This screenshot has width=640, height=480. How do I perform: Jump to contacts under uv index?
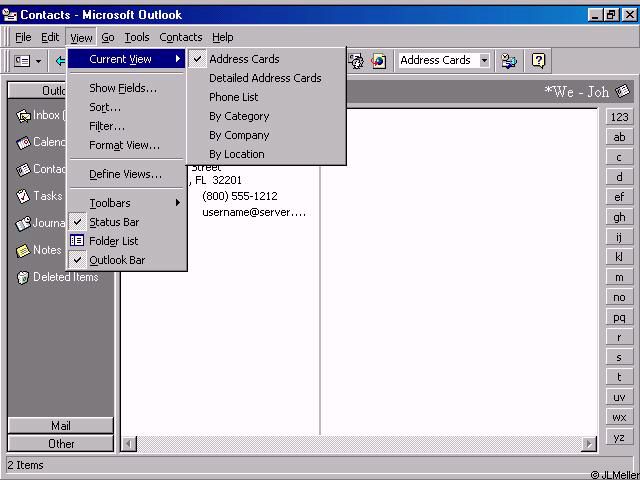pos(619,397)
